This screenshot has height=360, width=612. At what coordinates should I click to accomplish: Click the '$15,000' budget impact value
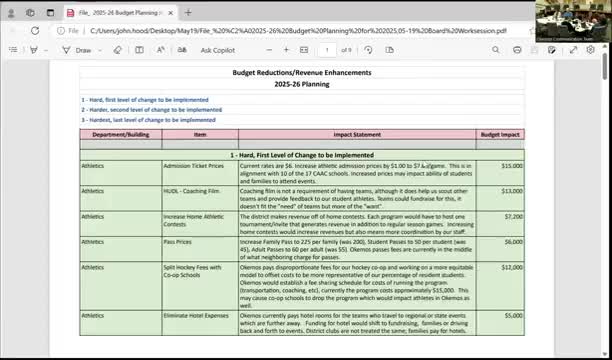click(x=512, y=166)
